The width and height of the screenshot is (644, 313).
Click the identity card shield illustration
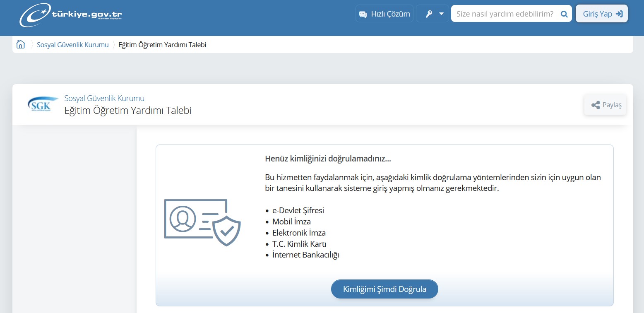(202, 222)
